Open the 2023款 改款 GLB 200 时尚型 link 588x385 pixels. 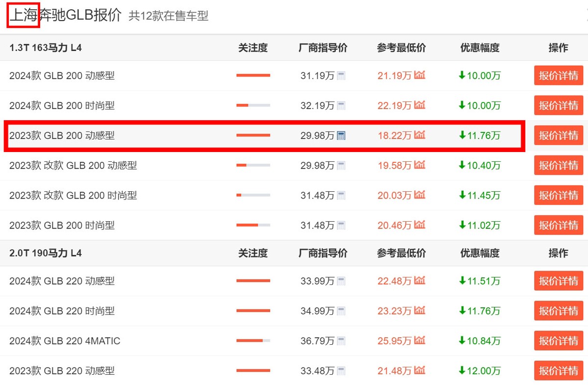[x=73, y=195]
